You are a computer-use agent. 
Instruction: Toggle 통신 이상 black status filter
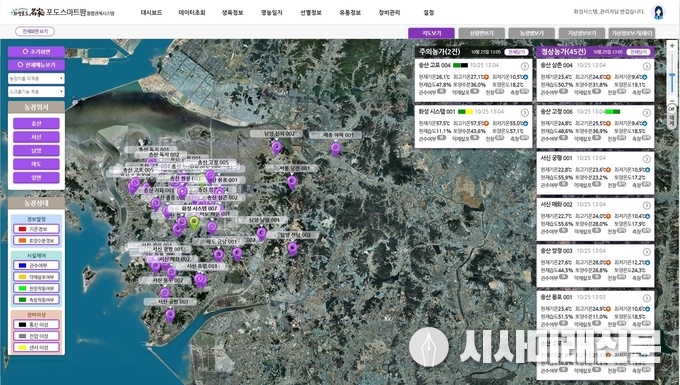tap(36, 324)
